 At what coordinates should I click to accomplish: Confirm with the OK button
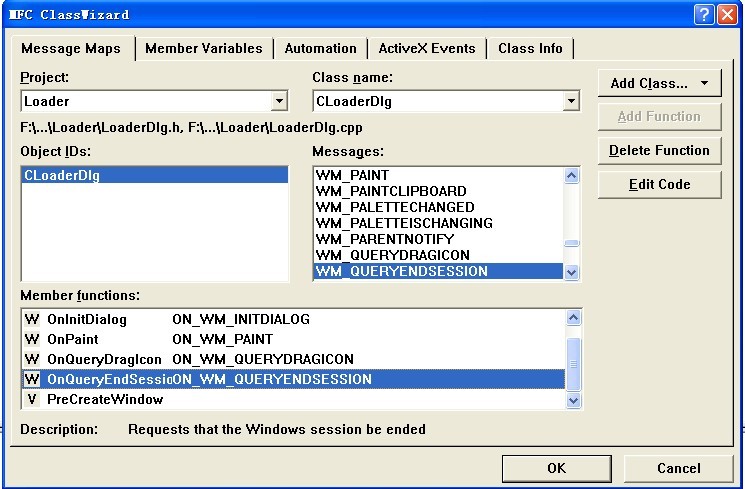point(556,469)
